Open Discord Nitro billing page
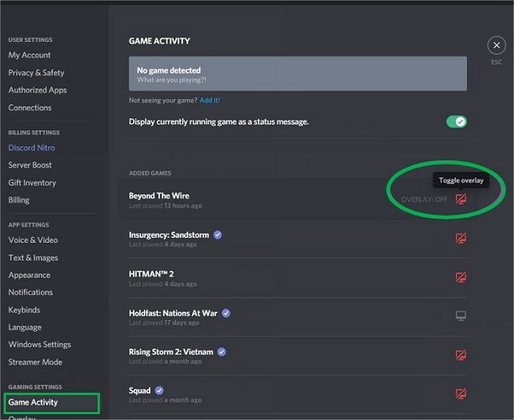 [x=31, y=148]
